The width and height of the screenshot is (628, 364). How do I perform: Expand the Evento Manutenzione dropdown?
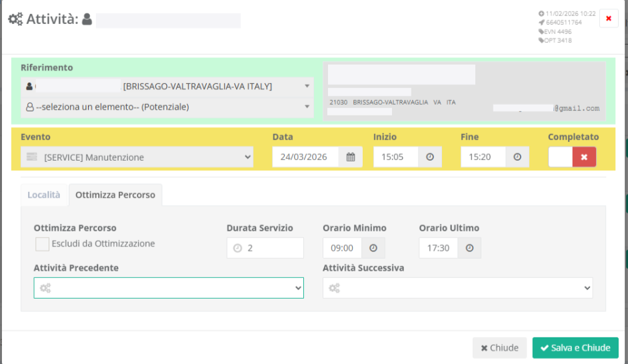coord(137,157)
